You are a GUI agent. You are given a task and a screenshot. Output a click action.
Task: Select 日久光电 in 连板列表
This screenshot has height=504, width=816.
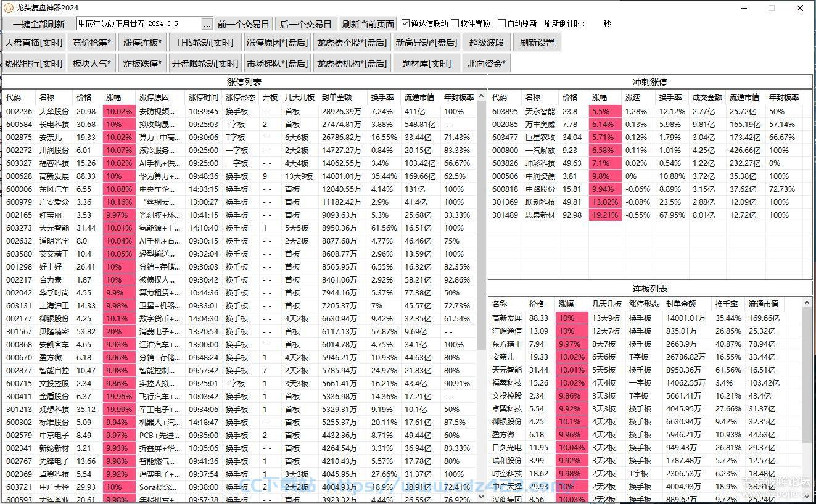pyautogui.click(x=646, y=448)
